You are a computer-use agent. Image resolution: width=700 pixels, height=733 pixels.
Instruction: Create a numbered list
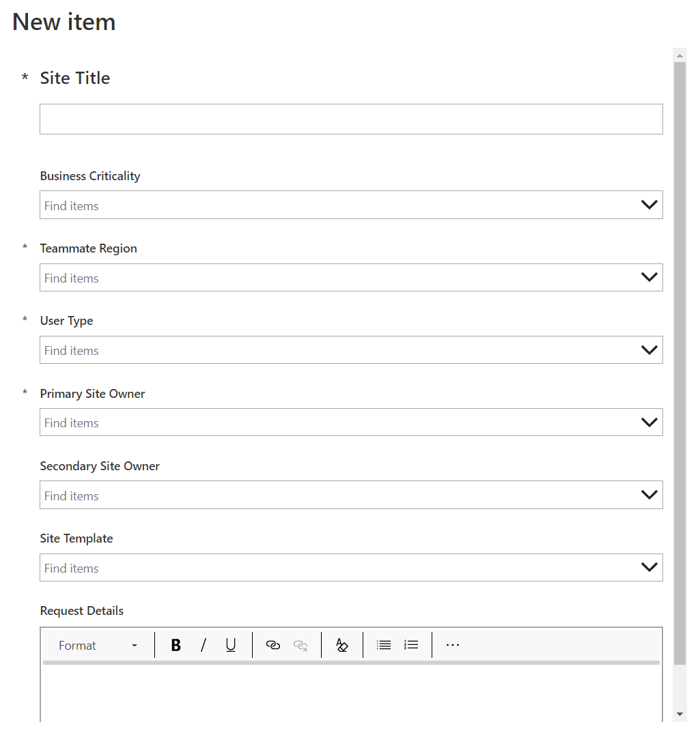(410, 644)
